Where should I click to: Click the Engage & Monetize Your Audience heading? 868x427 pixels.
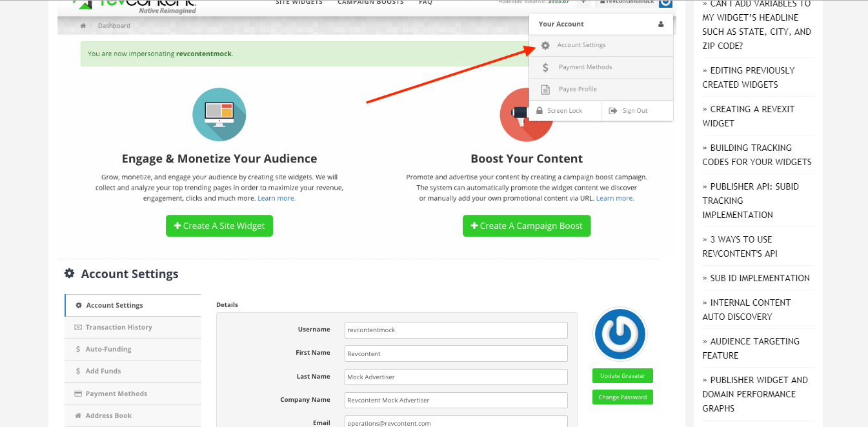pos(219,159)
